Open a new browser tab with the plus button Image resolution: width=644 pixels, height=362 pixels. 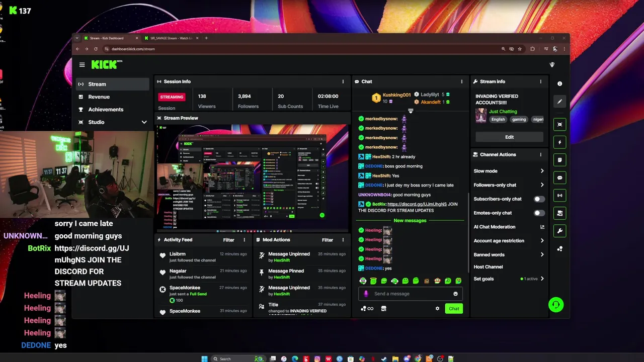click(206, 38)
